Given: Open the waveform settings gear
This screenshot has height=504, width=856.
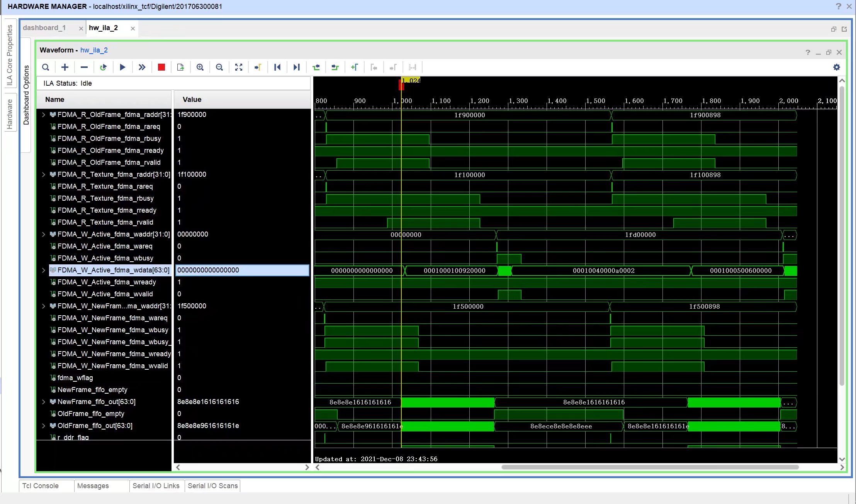Looking at the screenshot, I should pos(837,67).
